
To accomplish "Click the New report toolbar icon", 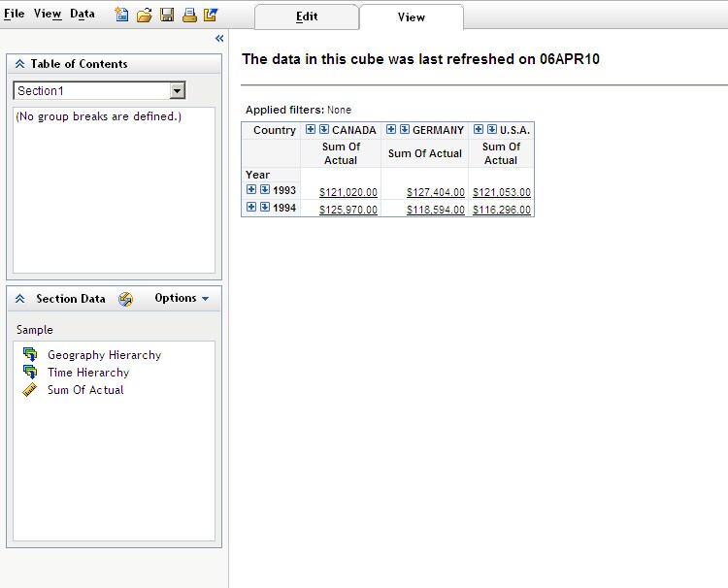I will [121, 15].
